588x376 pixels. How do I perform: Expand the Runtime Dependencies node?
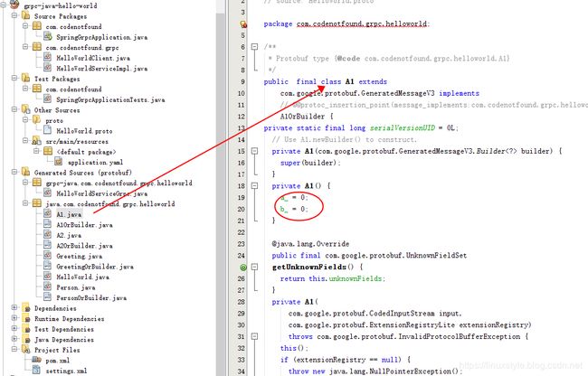(14, 318)
